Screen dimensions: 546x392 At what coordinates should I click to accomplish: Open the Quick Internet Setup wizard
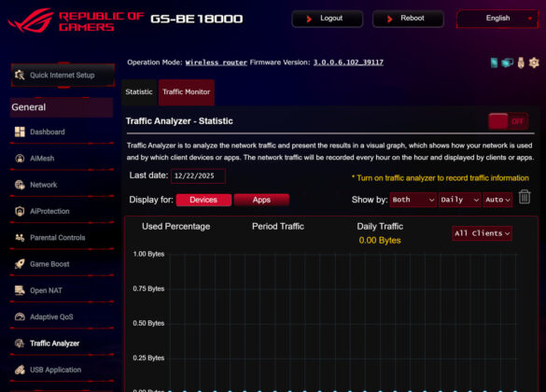tap(63, 75)
